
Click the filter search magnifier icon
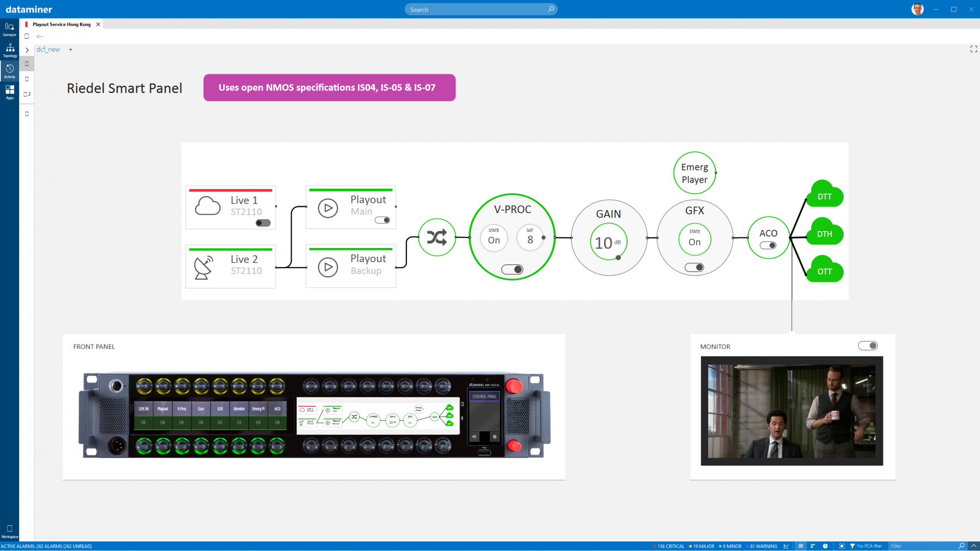[961, 546]
